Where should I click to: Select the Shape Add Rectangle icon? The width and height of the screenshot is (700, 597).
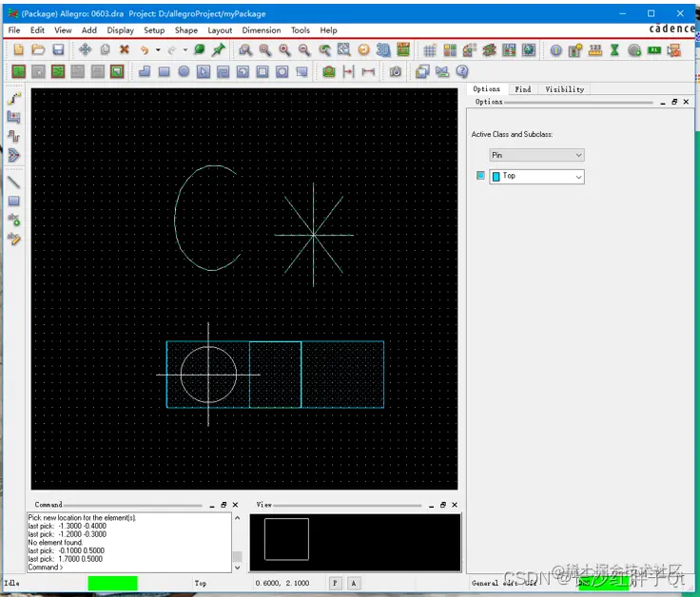click(x=164, y=71)
